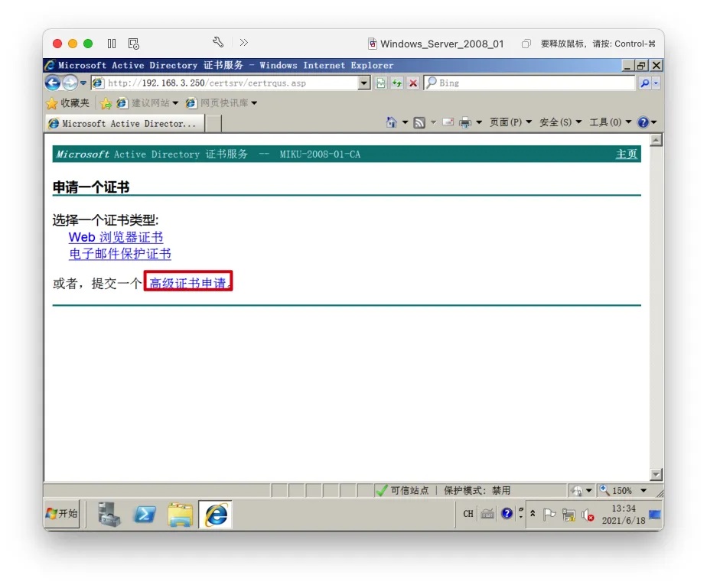The width and height of the screenshot is (707, 588).
Task: Click the RSS feeds icon
Action: pyautogui.click(x=419, y=122)
